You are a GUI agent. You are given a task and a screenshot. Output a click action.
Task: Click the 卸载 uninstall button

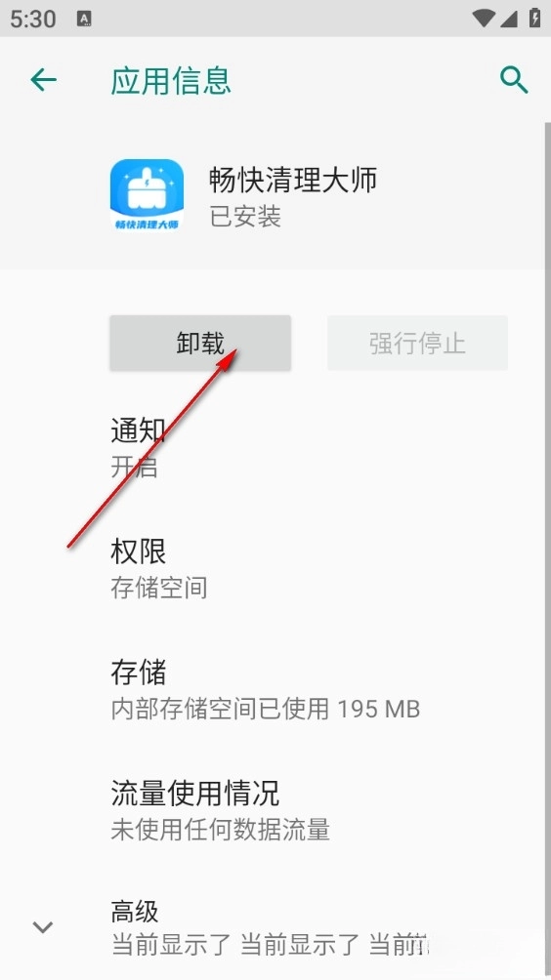[x=200, y=344]
